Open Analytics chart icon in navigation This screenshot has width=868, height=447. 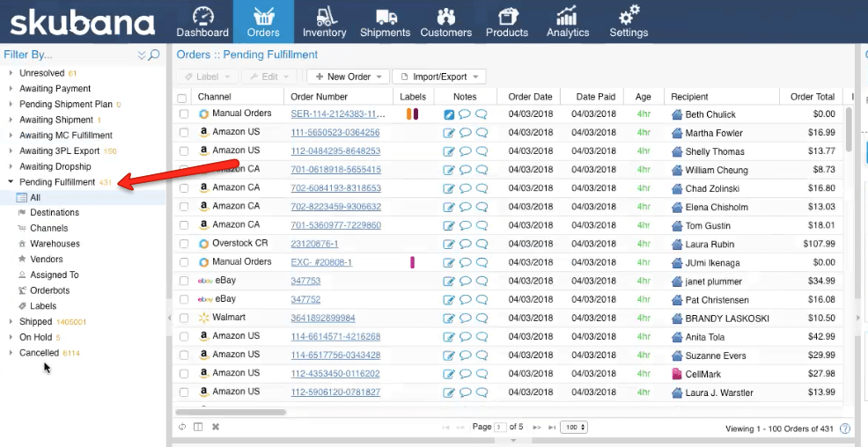(x=567, y=16)
